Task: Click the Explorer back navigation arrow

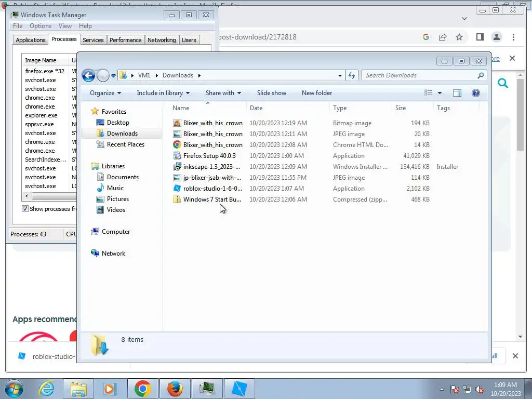Action: [x=88, y=75]
